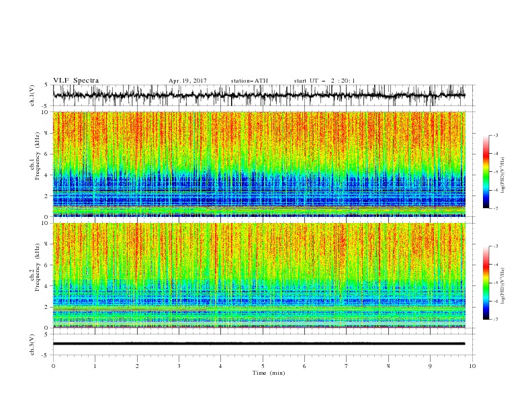The width and height of the screenshot is (532, 411).
Task: Click time axis tick label "0"
Action: 53,366
